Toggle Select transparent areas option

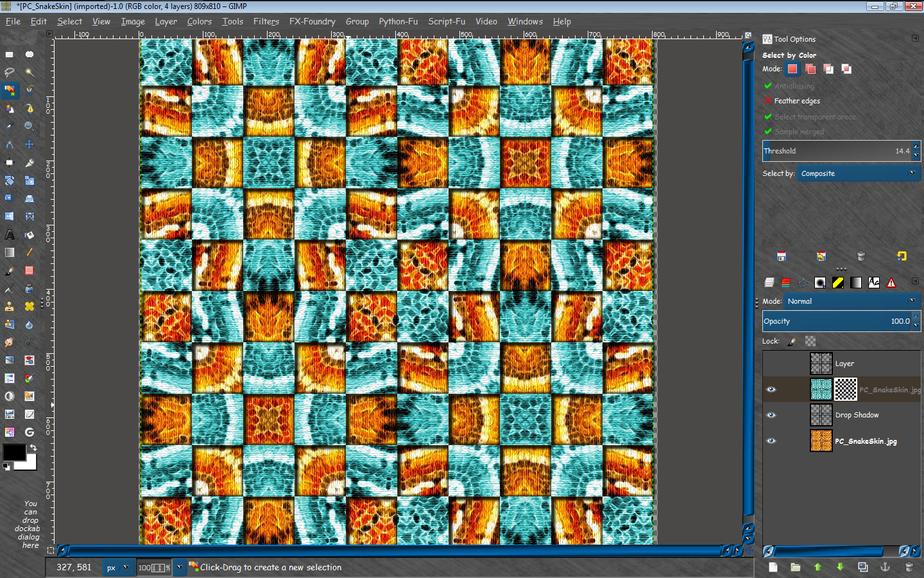pos(809,116)
